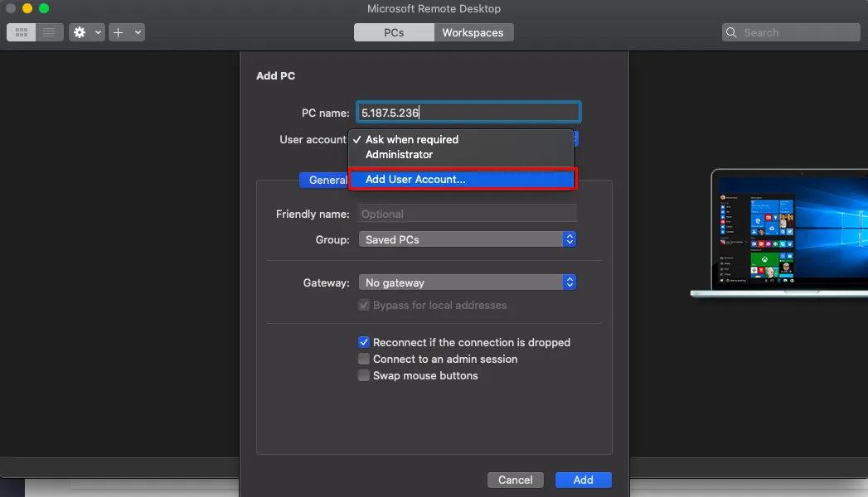The image size is (868, 497).
Task: Switch to the Workspaces tab
Action: click(473, 32)
